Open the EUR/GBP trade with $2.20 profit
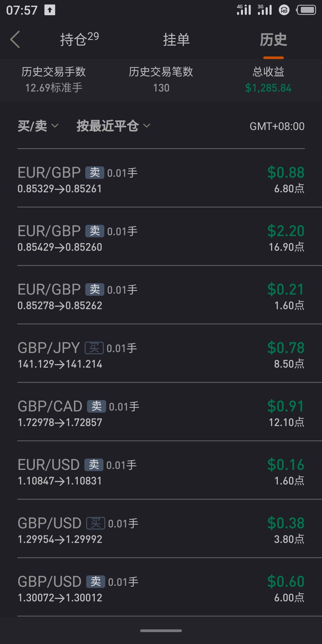Image resolution: width=322 pixels, height=644 pixels. click(x=161, y=236)
